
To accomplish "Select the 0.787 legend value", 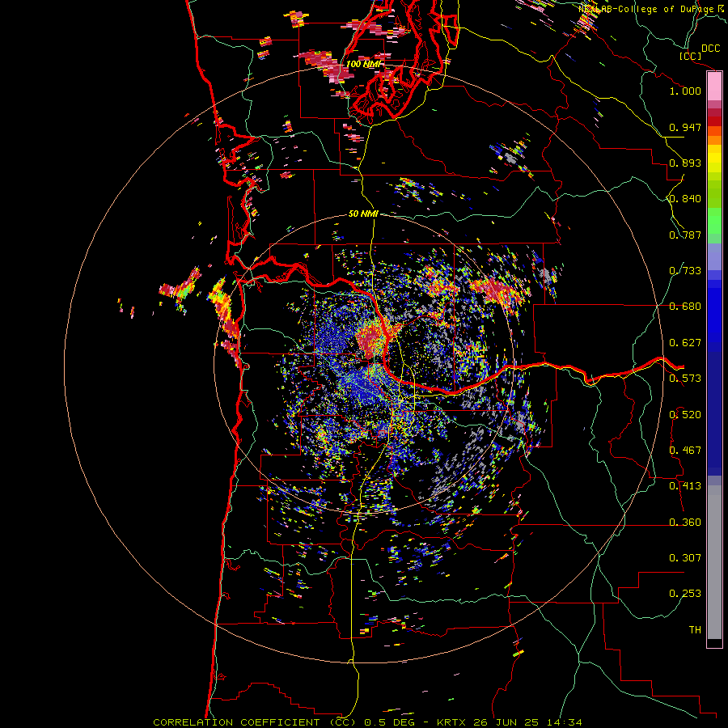I will (685, 235).
